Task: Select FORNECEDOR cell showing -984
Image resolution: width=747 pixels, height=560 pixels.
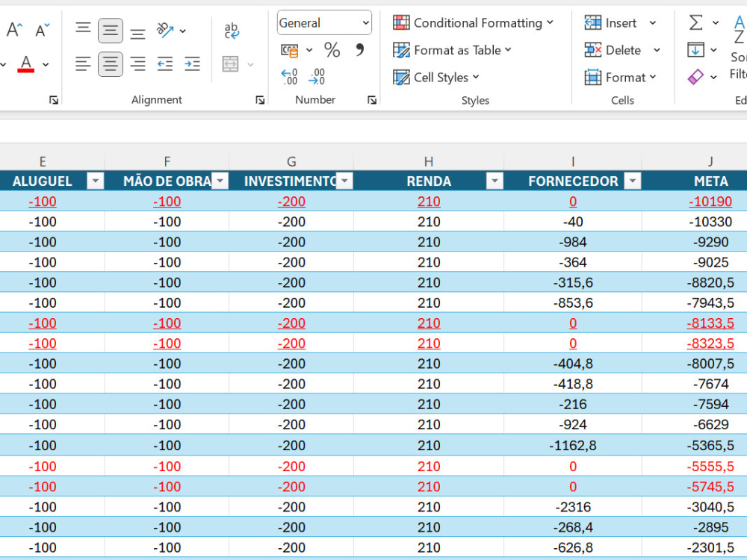Action: coord(573,242)
